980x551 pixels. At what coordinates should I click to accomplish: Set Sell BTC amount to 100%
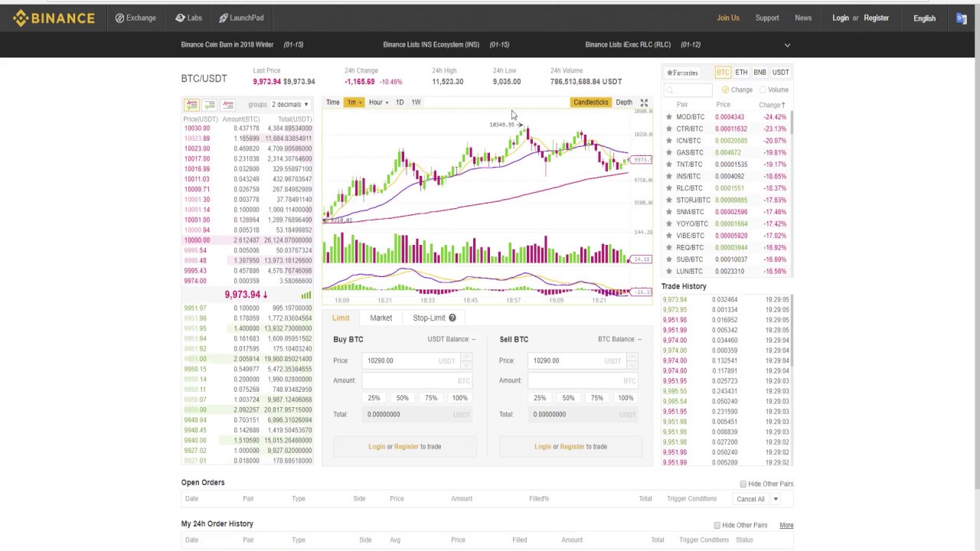(x=626, y=398)
